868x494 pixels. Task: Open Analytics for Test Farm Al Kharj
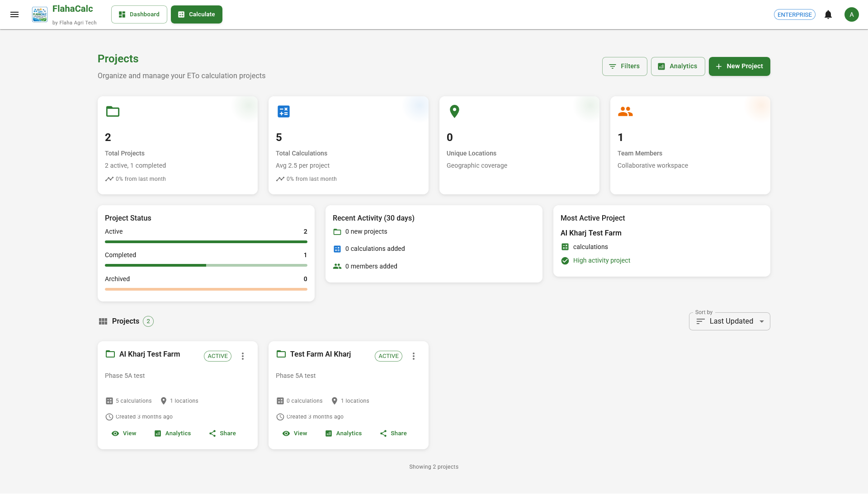(344, 433)
